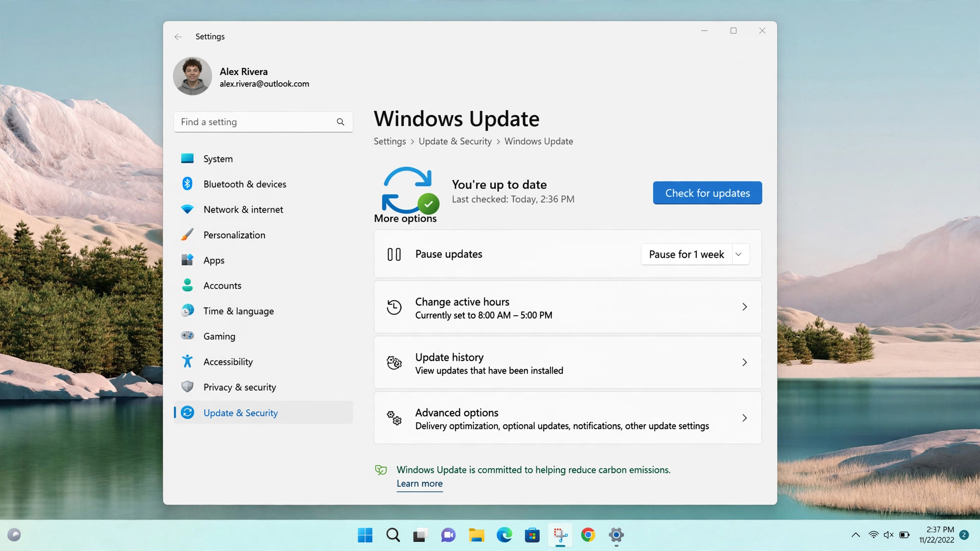Image resolution: width=980 pixels, height=551 pixels.
Task: Expand the Pause for 1 week dropdown arrow
Action: click(738, 254)
